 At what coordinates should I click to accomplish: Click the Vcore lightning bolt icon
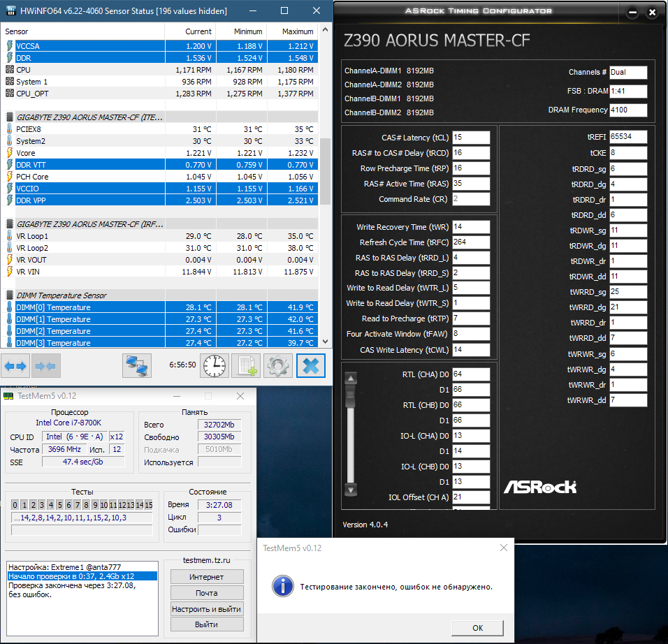pyautogui.click(x=9, y=152)
